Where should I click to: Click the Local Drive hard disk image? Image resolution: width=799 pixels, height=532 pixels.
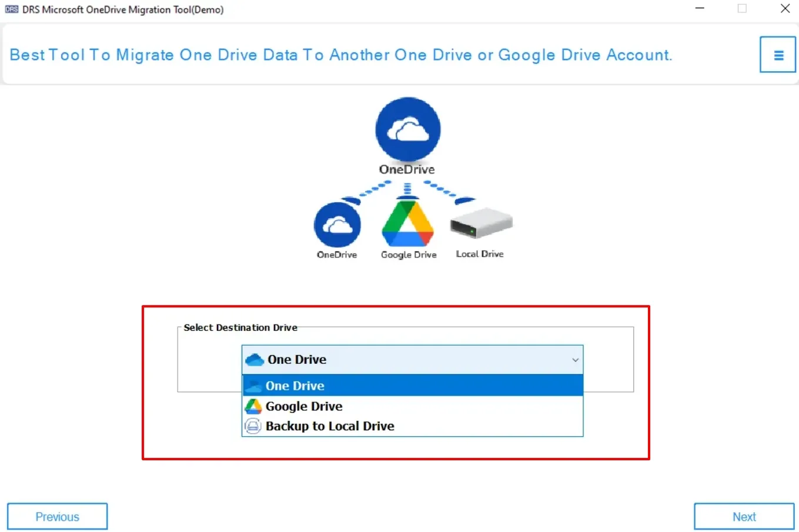481,223
